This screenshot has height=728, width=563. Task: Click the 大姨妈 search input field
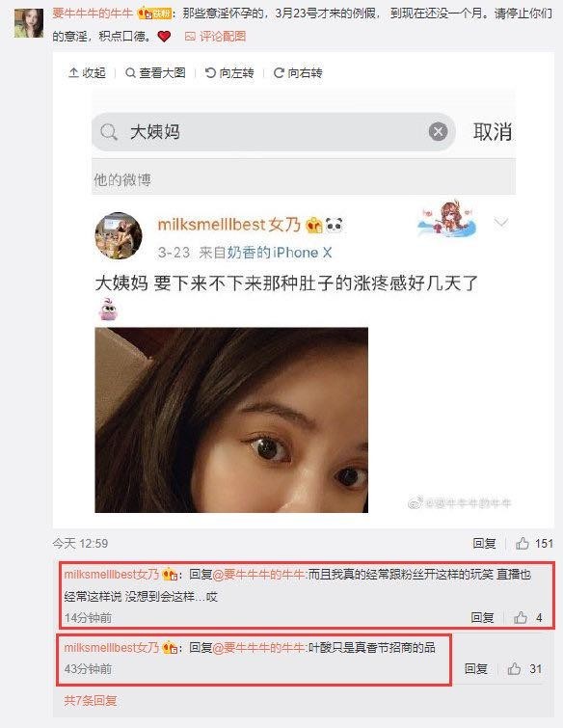tap(273, 132)
